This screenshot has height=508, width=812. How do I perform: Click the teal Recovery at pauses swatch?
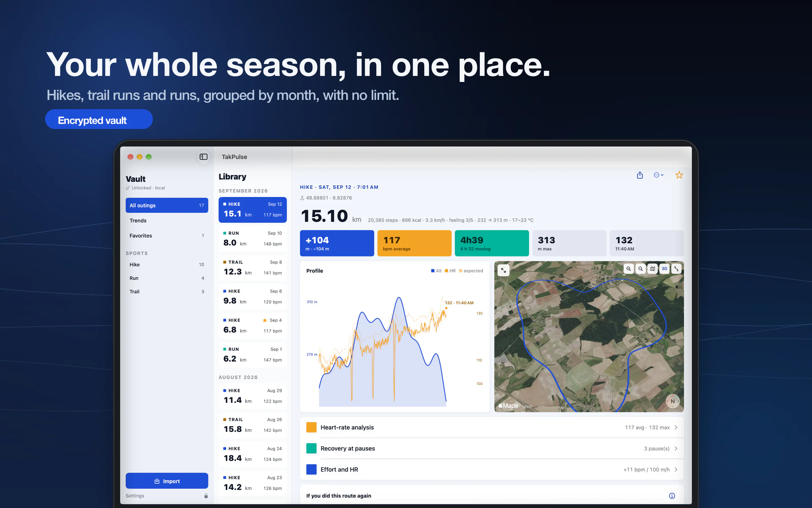pyautogui.click(x=311, y=448)
